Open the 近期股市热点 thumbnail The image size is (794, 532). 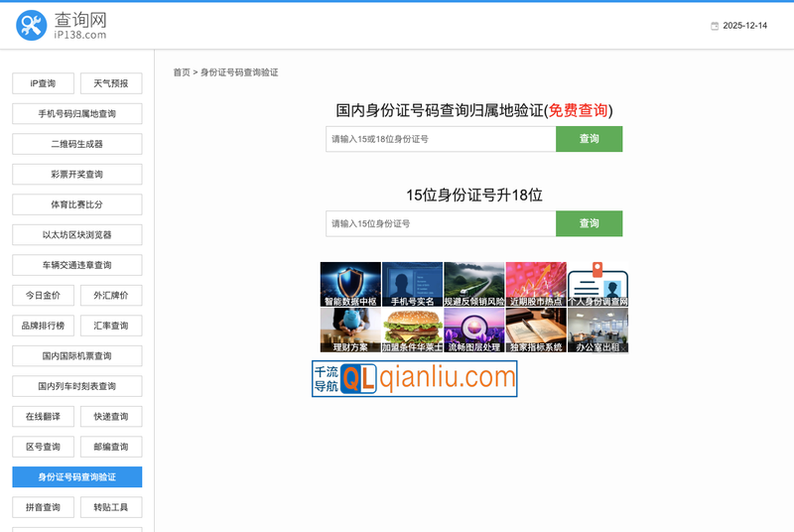point(536,284)
